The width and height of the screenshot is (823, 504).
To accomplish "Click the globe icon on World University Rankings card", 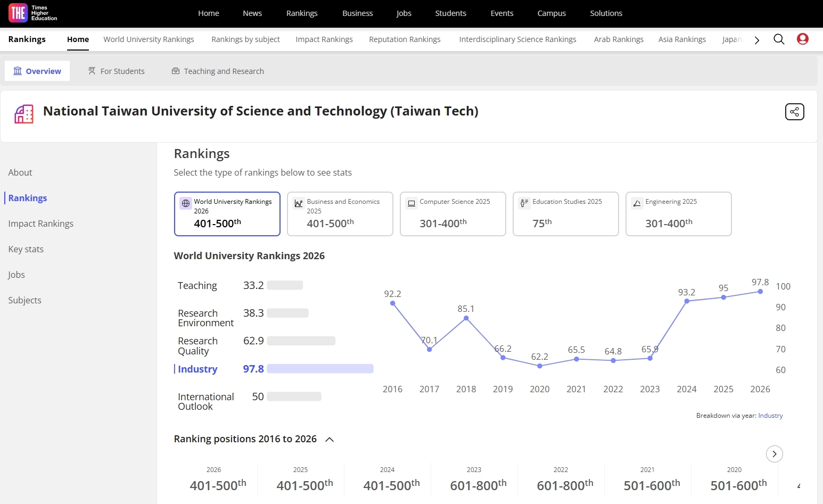I will 185,203.
